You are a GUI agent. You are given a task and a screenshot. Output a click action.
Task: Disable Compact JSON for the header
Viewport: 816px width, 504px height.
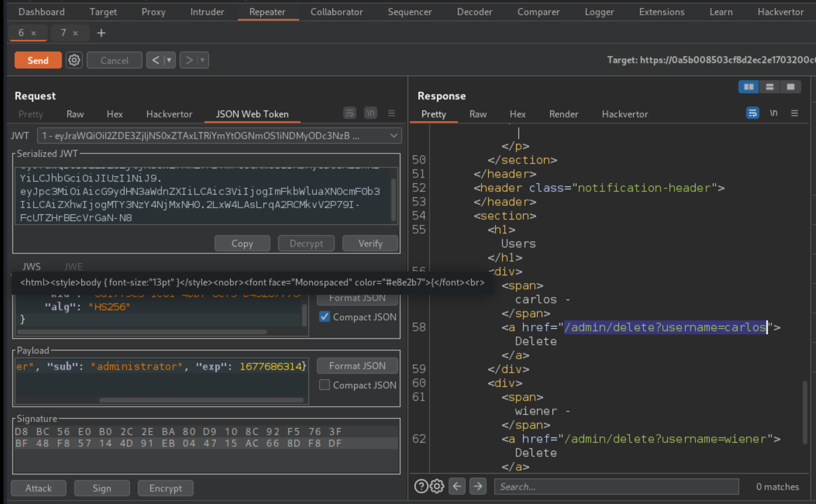tap(324, 317)
